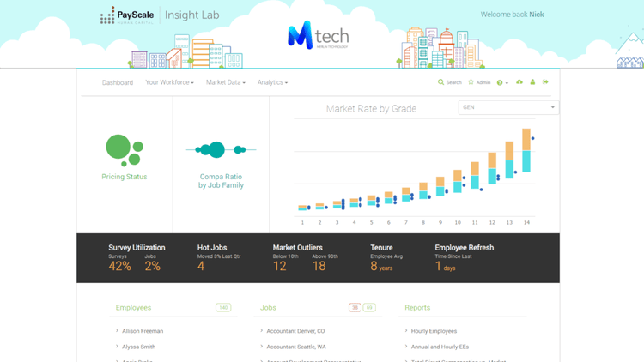This screenshot has height=362, width=644.
Task: Expand the Alyssa Smith row chevron
Action: 117,347
